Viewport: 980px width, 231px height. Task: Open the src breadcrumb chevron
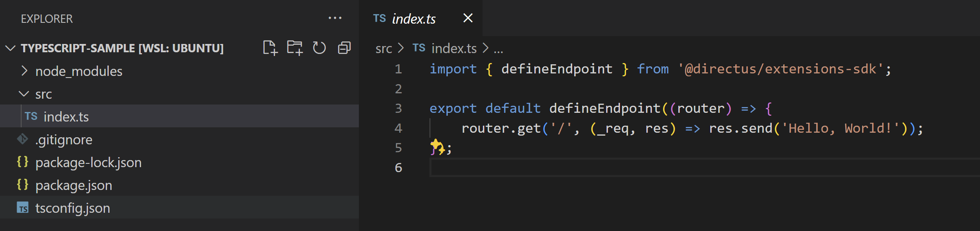tap(400, 48)
